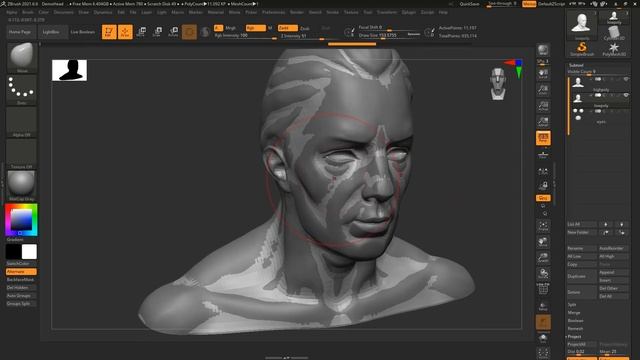The height and width of the screenshot is (360, 640).
Task: Adjust the Rgb Intensity slider
Action: point(246,36)
